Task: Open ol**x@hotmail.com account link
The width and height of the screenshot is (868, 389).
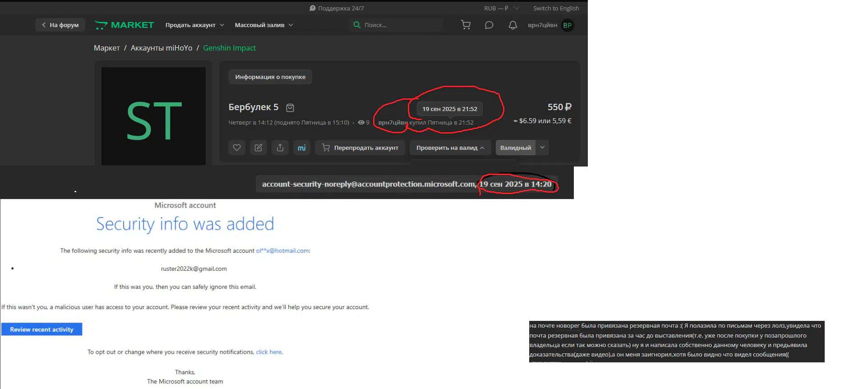Action: pyautogui.click(x=282, y=251)
